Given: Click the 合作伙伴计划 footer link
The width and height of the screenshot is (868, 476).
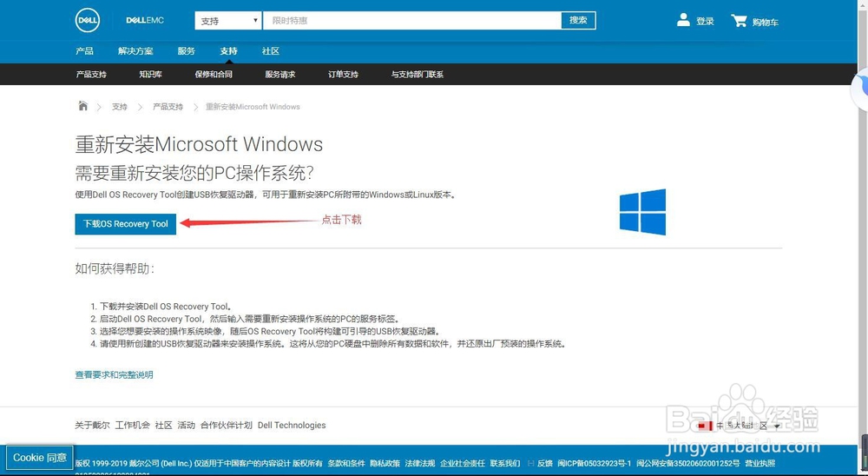Looking at the screenshot, I should click(x=227, y=425).
